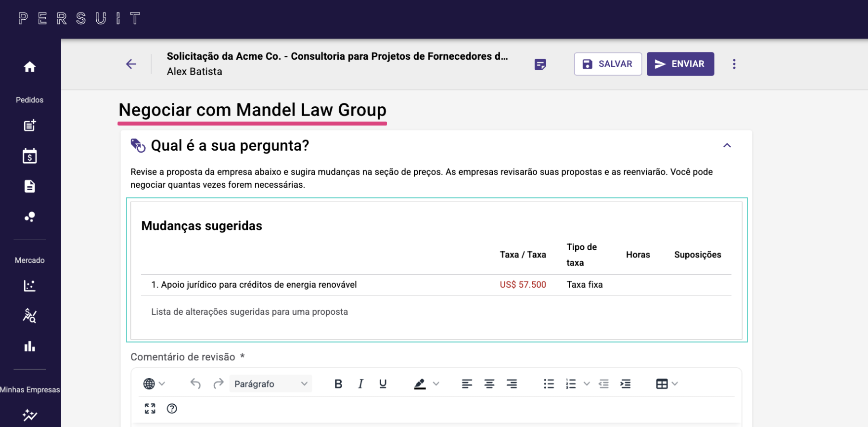Go to the home sidebar icon
Screen dimensions: 868x427
[30, 67]
